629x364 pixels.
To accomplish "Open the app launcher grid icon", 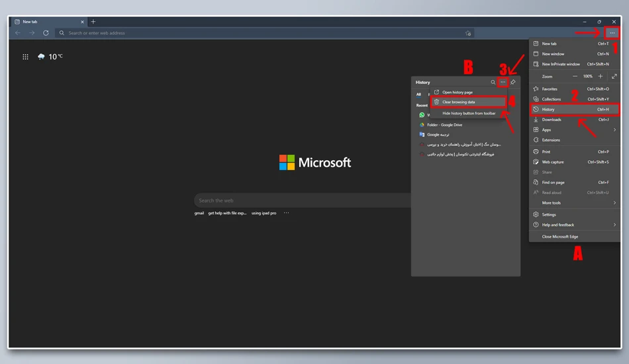I will tap(25, 57).
